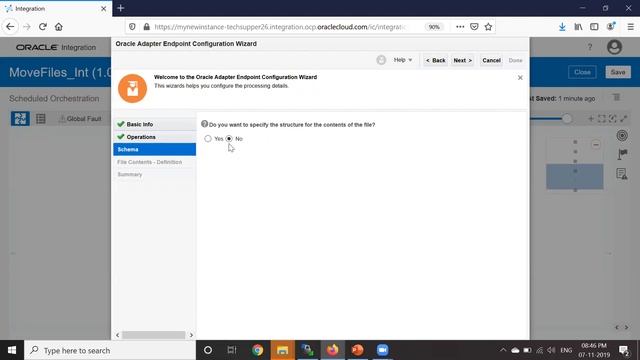
Task: Click the Save integration button
Action: click(x=618, y=72)
